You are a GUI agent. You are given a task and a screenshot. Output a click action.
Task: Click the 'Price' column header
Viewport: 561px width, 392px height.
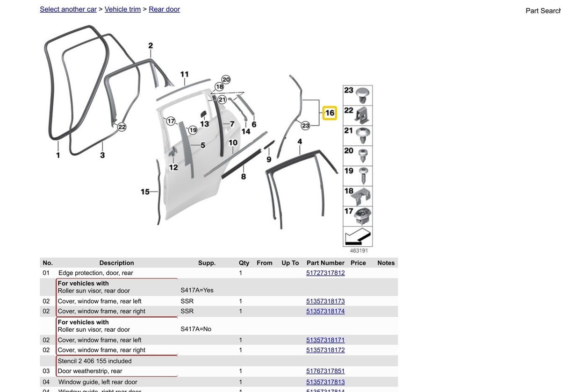pos(358,263)
